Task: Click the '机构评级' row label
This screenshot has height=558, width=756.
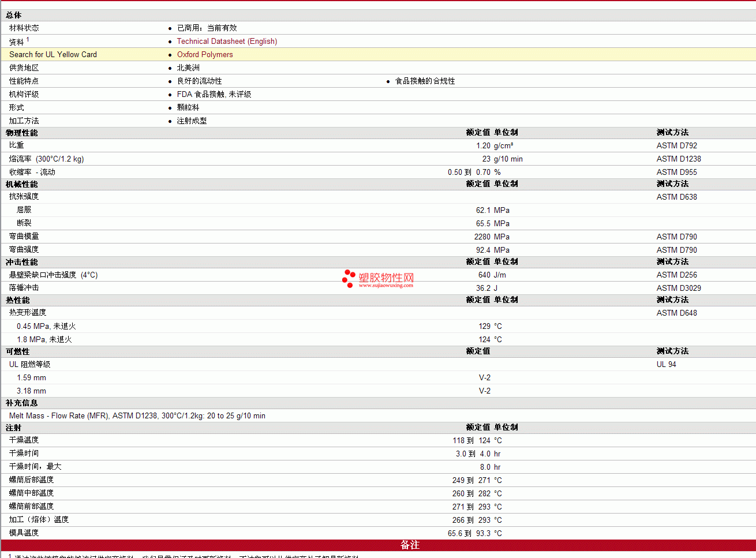Action: click(x=24, y=95)
